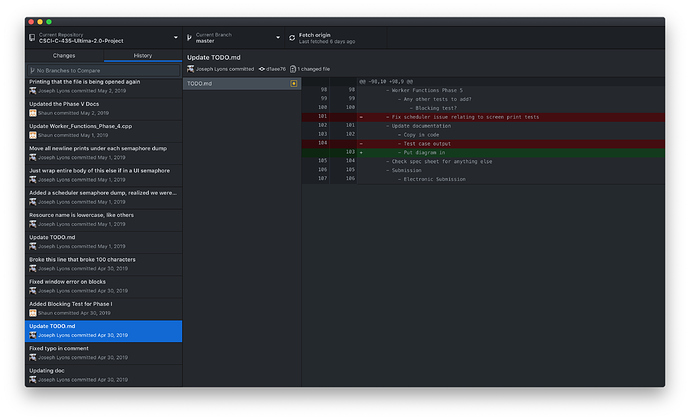Screen dimensions: 690x420
Task: Click the repository icon beside CSCI-C-435 name
Action: click(32, 38)
